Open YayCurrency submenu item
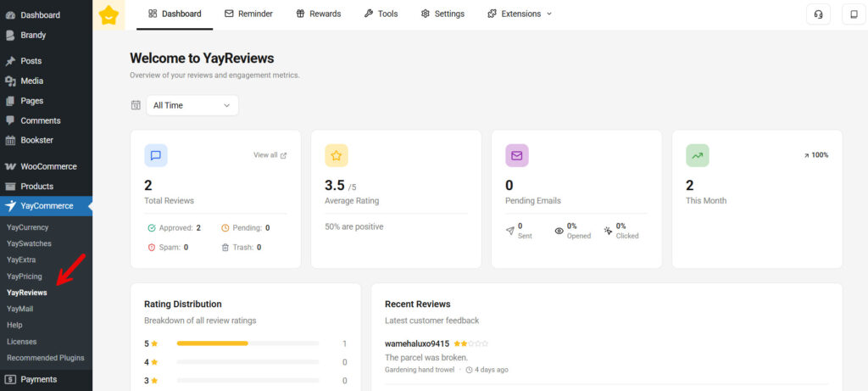Image resolution: width=868 pixels, height=391 pixels. point(28,227)
